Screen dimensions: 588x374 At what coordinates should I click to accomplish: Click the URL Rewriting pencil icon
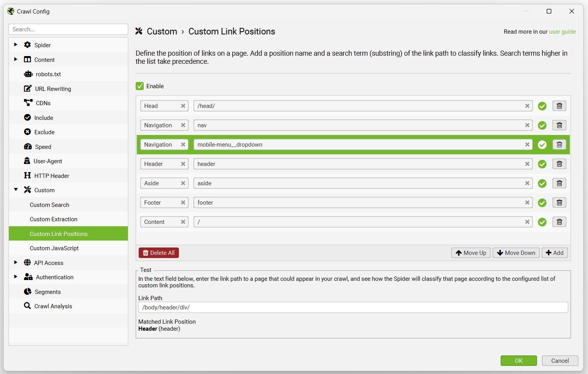[28, 88]
